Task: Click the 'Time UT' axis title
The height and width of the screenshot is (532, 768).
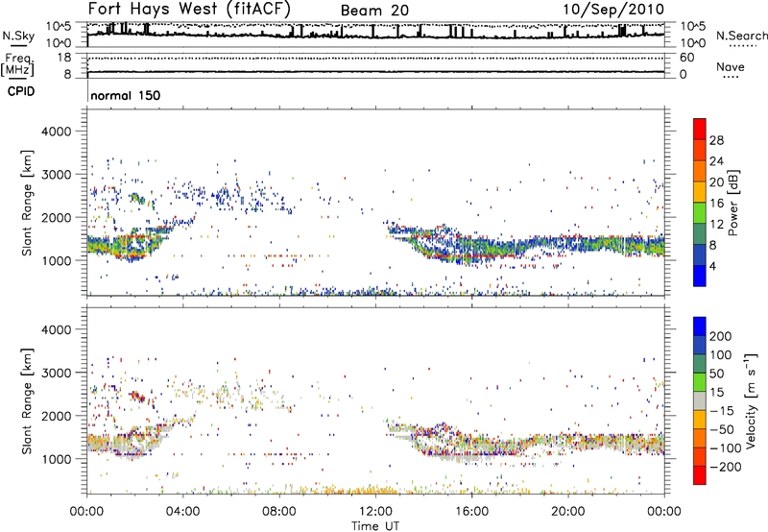Action: (375, 526)
